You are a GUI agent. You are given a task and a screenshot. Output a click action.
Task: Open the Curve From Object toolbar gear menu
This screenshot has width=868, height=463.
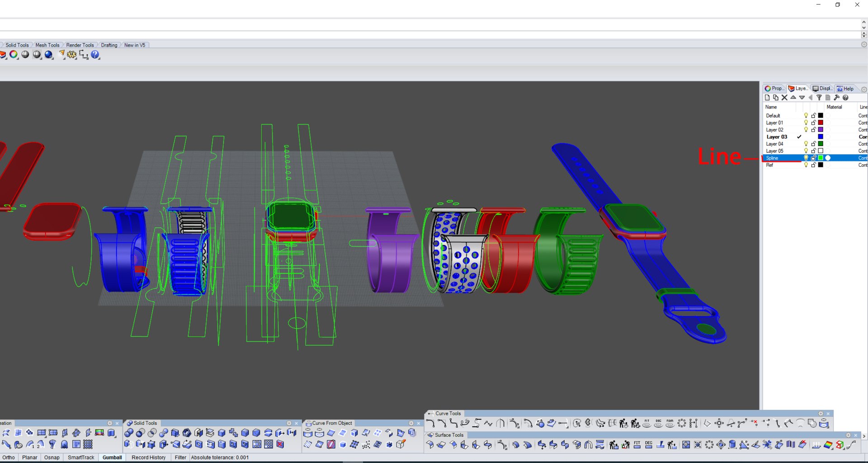(411, 423)
